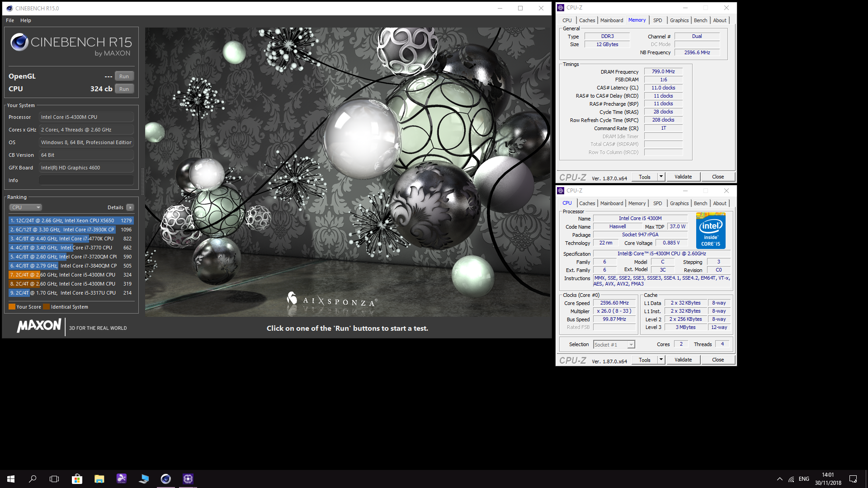Open Caches tab in lower CPU-Z window
Image resolution: width=868 pixels, height=488 pixels.
coord(587,203)
